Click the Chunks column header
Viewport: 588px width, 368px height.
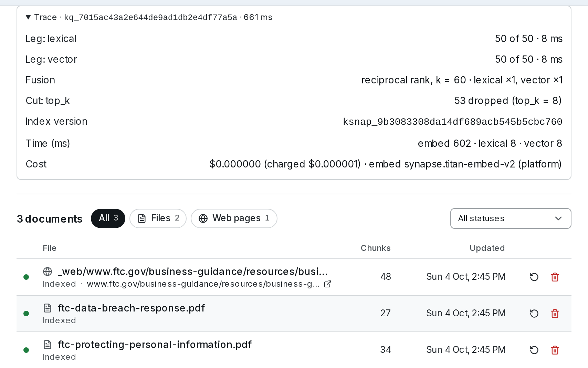point(376,248)
